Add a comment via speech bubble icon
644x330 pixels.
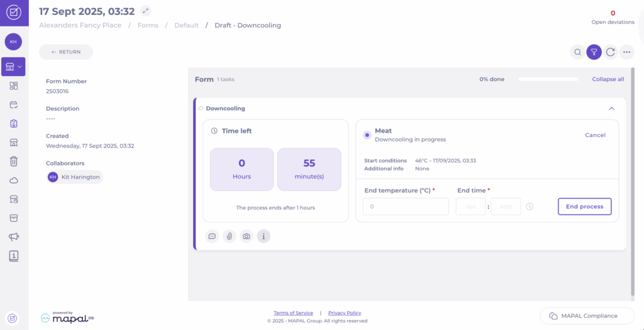(213, 236)
